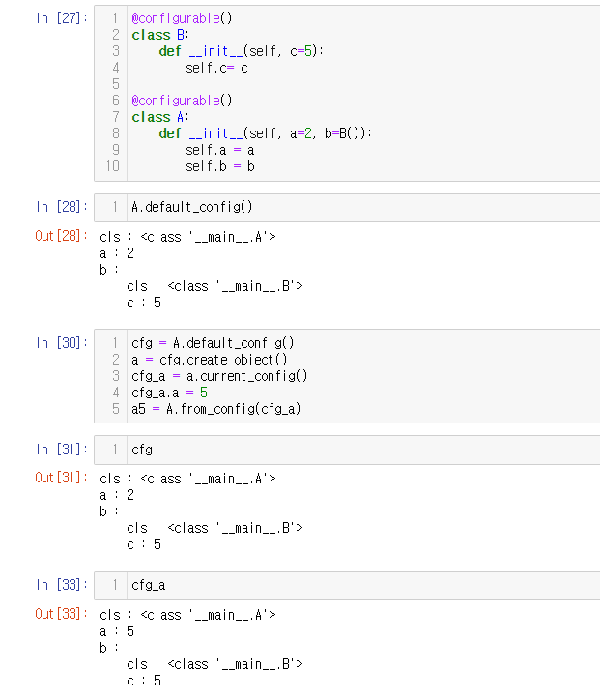Click line number 10 in cell 27's gutter
This screenshot has height=700, width=600.
[113, 166]
